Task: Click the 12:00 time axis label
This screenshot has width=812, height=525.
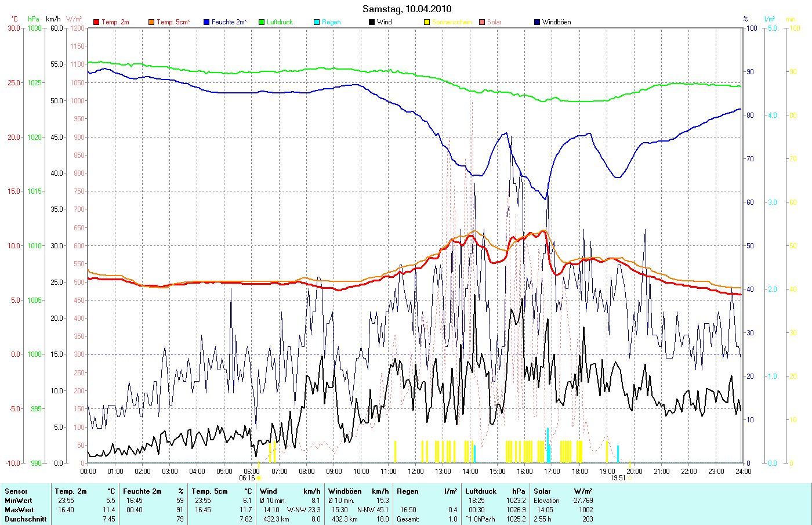Action: click(416, 472)
